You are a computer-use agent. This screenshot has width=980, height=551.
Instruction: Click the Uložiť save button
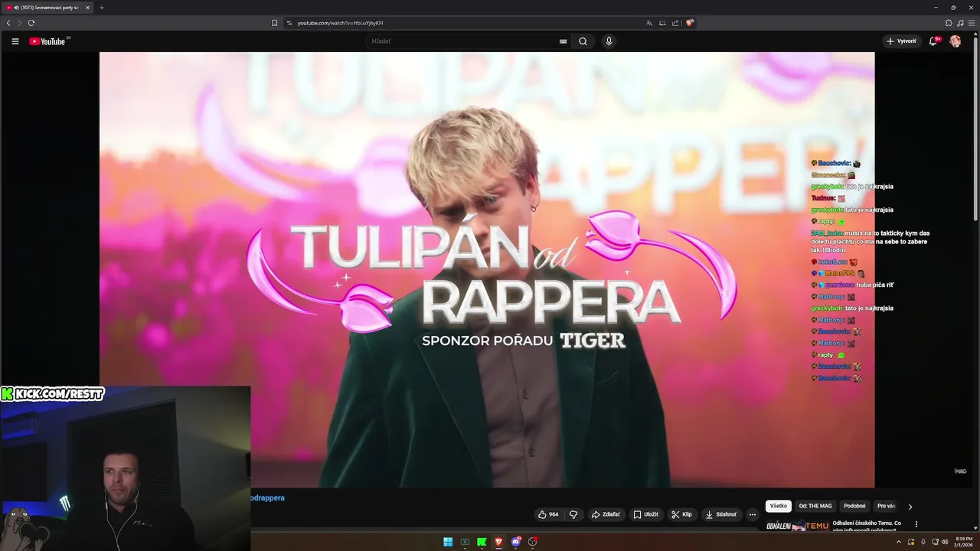coord(645,514)
